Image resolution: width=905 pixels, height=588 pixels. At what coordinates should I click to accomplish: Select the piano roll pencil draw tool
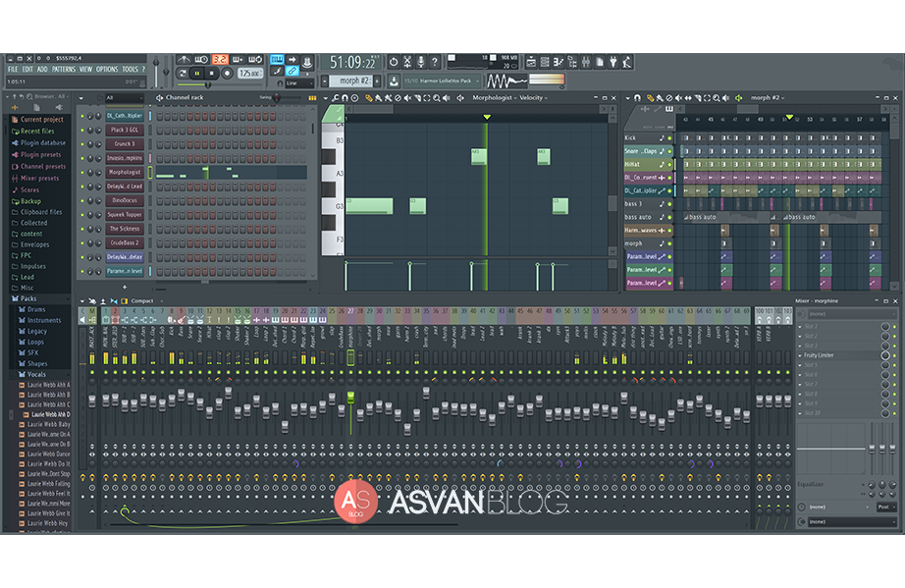(369, 98)
